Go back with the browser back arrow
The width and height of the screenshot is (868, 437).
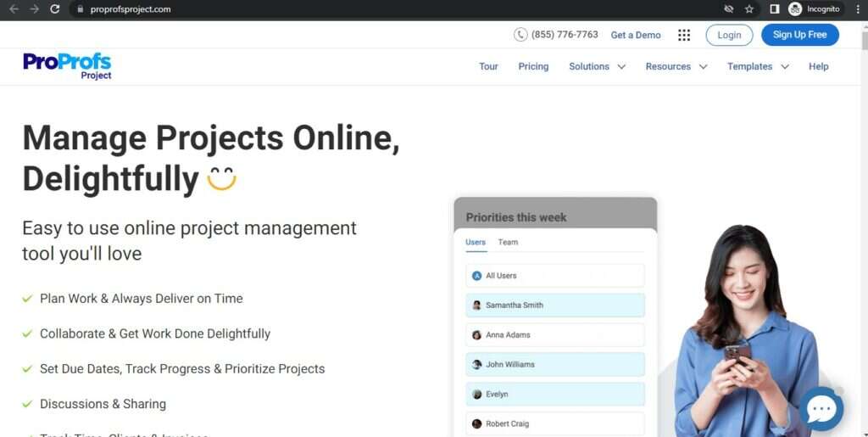14,8
